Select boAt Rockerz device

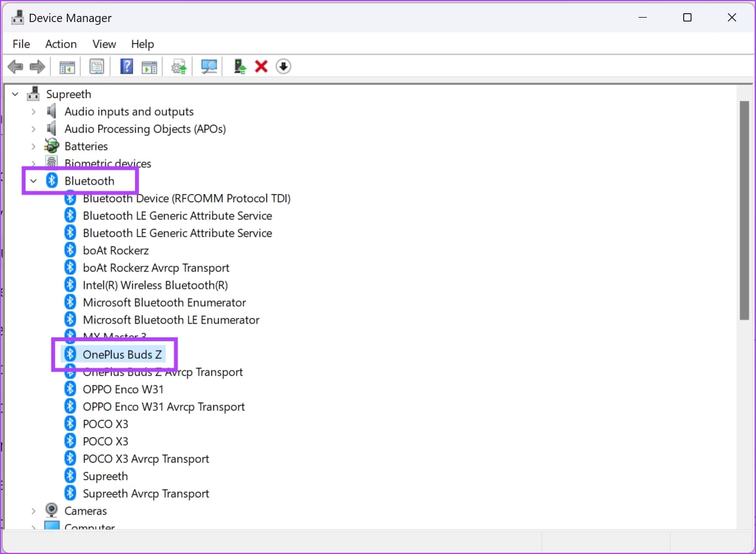tap(116, 250)
